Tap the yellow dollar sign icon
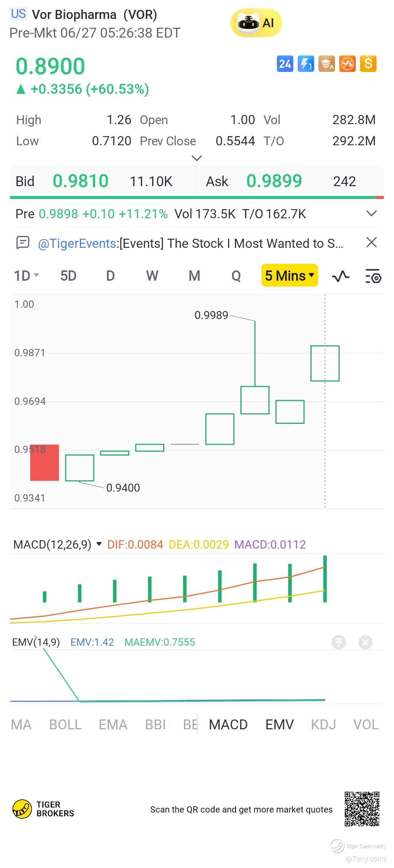This screenshot has width=394, height=868. (x=368, y=64)
